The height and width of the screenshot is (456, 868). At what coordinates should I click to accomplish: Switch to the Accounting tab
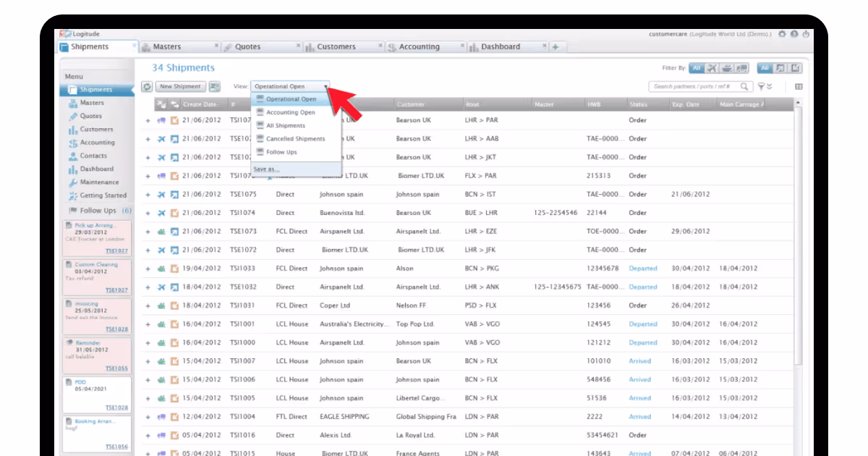click(x=427, y=47)
